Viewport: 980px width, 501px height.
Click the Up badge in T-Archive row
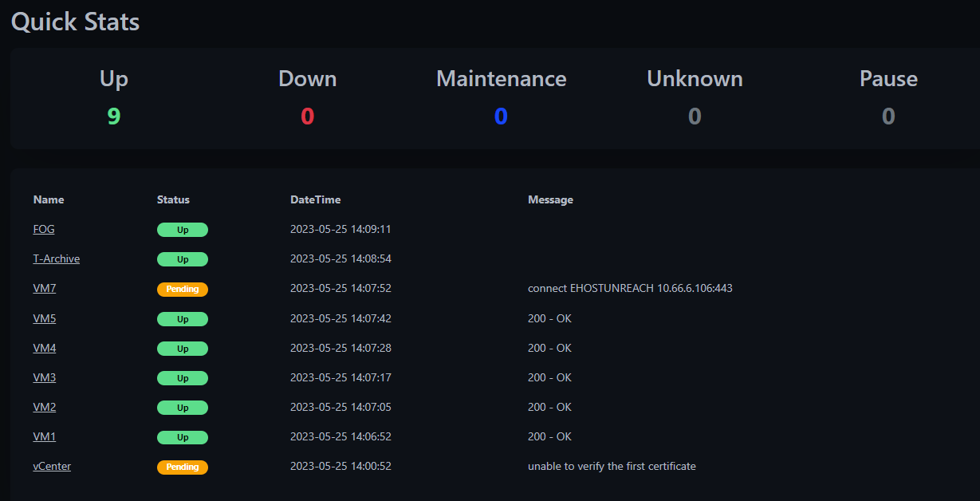(182, 259)
